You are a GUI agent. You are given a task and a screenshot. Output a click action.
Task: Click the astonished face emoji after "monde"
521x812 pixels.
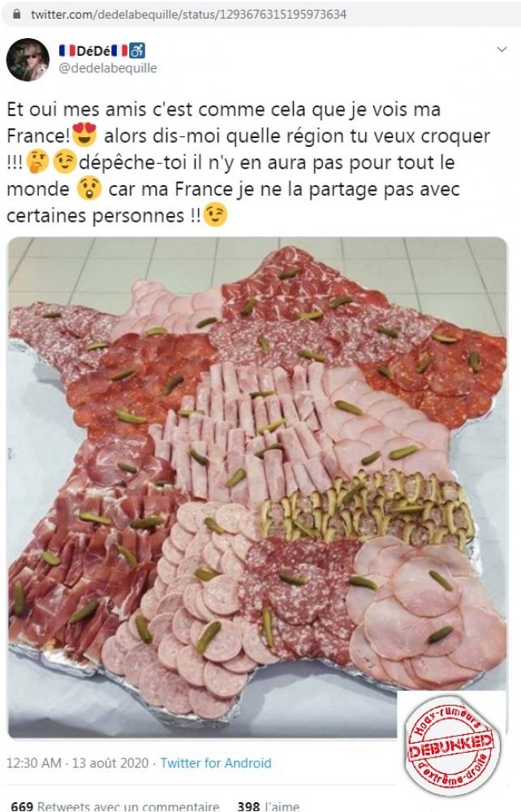[88, 189]
